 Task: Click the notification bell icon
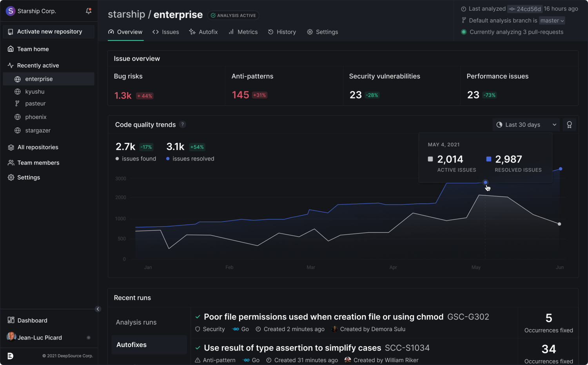[x=89, y=11]
